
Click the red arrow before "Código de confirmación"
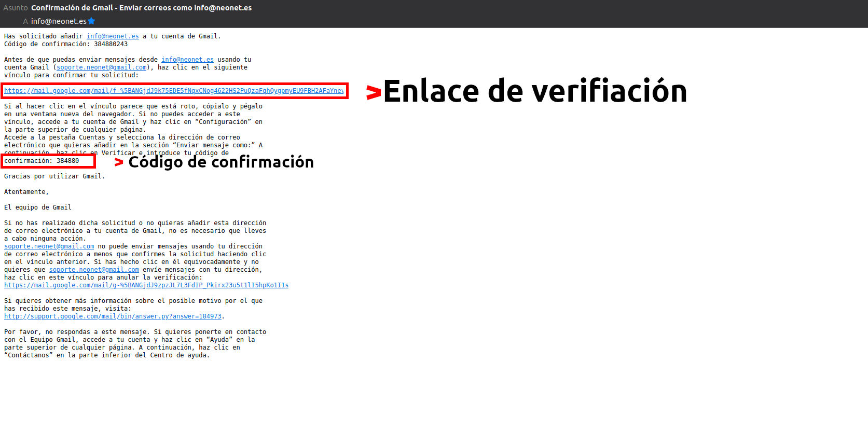119,162
